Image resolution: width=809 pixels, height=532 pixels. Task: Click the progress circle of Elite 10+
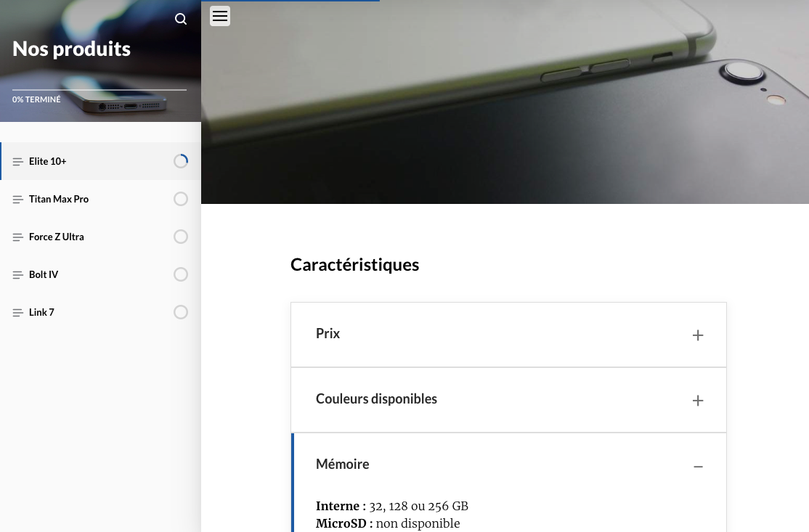(x=181, y=160)
